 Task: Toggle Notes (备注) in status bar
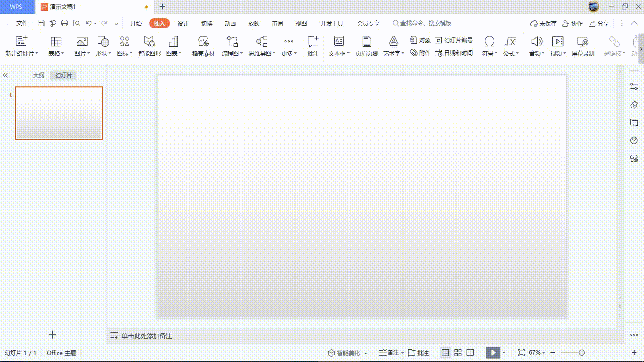(389, 353)
